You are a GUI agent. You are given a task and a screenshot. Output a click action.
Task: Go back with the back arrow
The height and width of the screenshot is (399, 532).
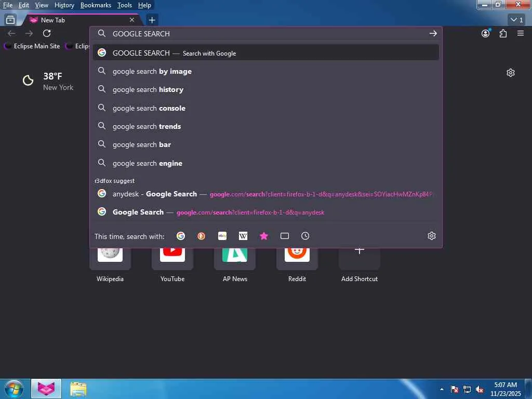point(11,33)
